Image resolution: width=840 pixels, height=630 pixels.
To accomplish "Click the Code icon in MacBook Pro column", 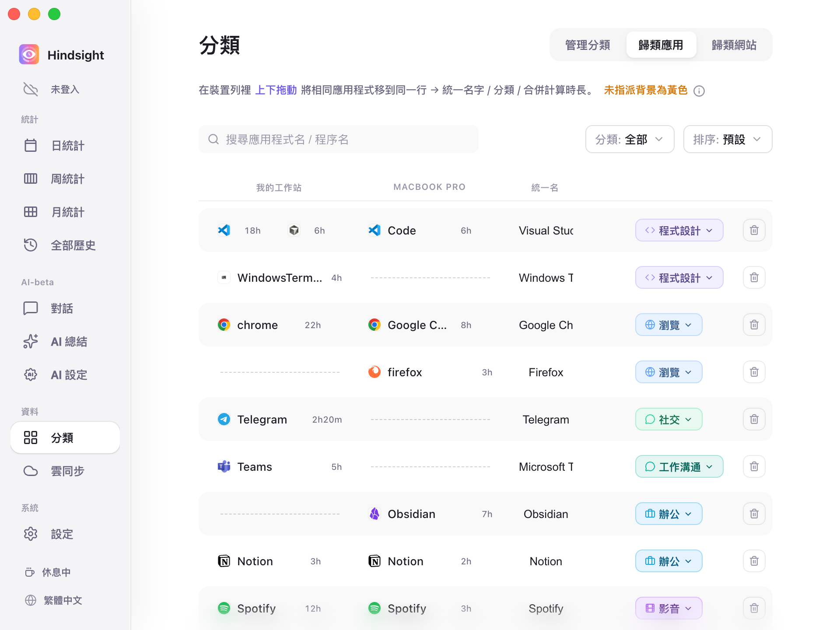I will [x=374, y=230].
